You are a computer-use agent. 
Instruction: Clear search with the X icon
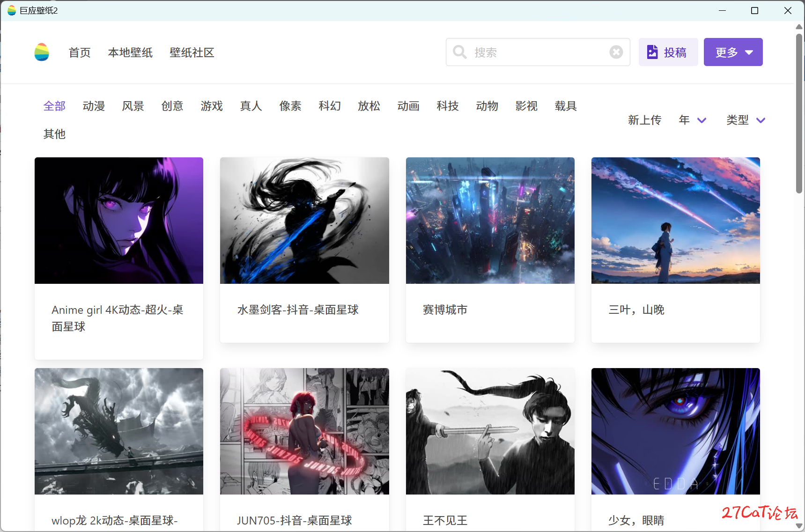click(616, 52)
